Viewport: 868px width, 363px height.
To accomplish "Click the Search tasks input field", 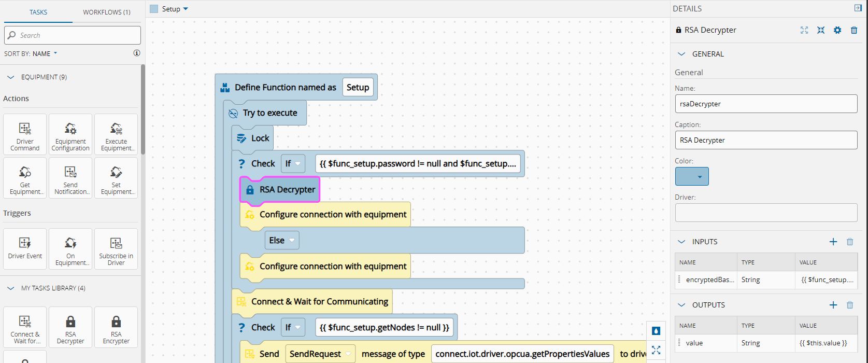I will 73,35.
